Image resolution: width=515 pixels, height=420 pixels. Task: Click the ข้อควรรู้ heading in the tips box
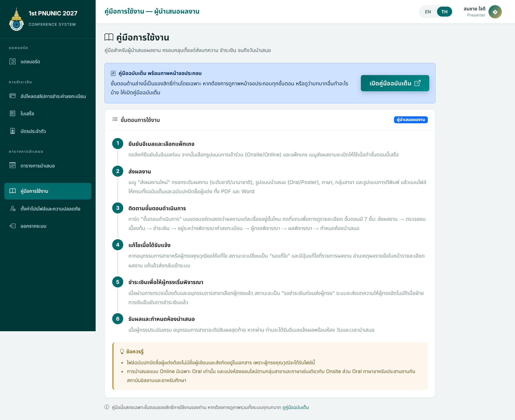pos(135,351)
